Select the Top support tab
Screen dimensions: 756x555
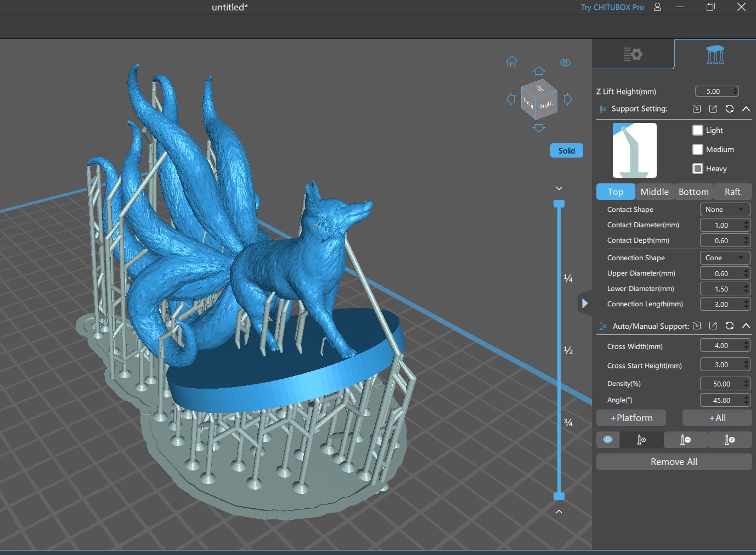coord(616,192)
